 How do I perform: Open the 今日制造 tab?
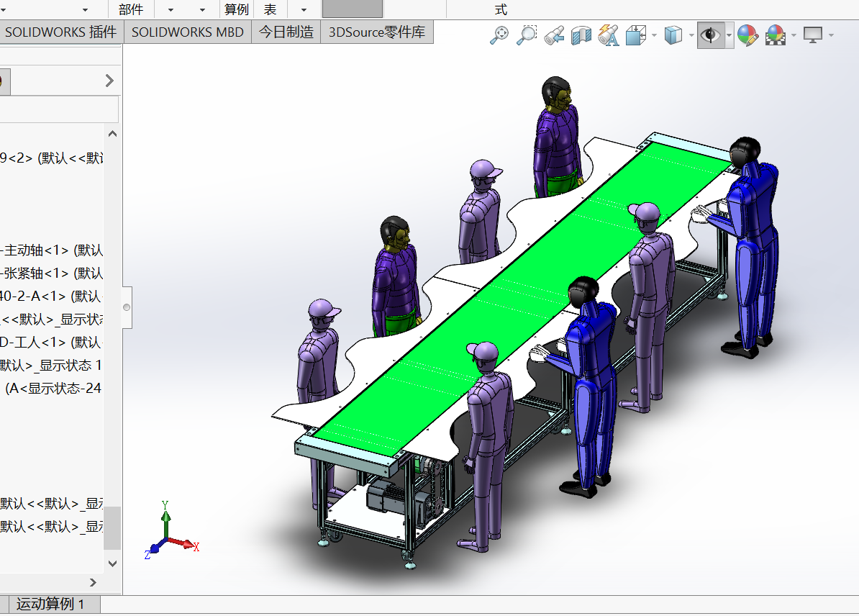click(x=286, y=32)
